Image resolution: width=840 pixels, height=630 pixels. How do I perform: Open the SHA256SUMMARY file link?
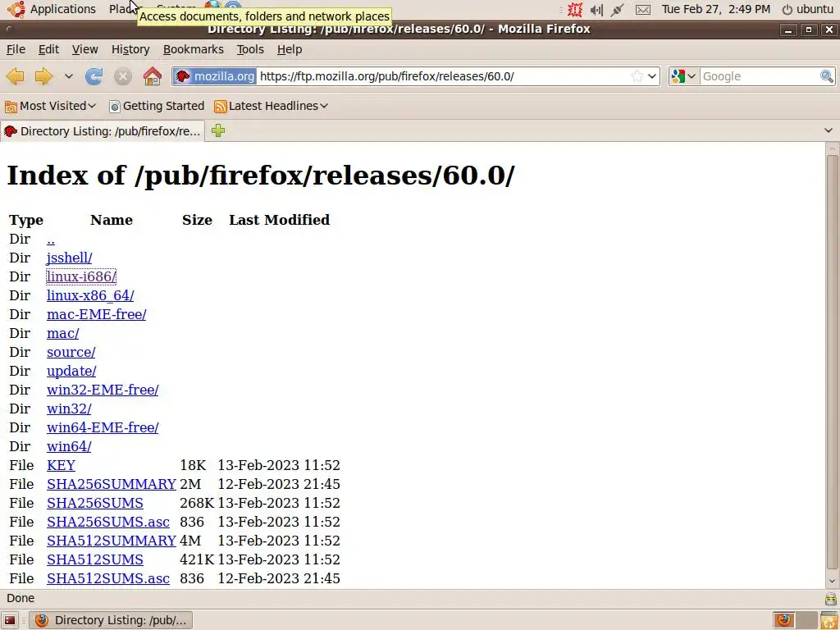112,484
